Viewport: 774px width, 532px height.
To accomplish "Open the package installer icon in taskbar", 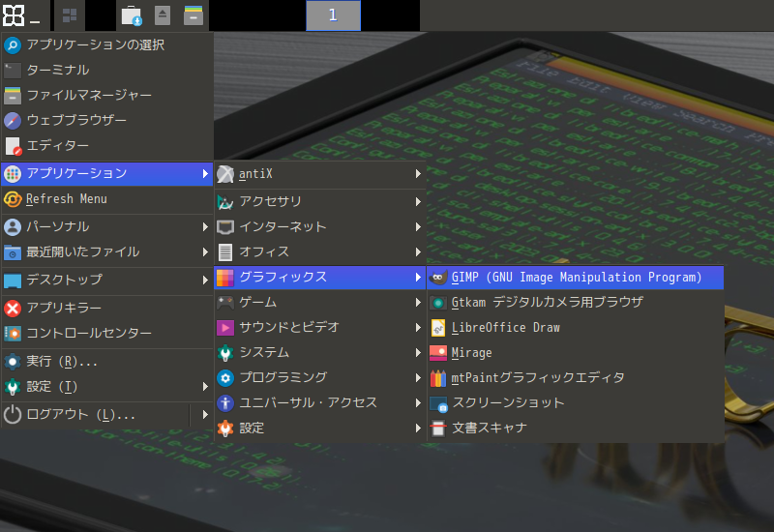I will 132,15.
